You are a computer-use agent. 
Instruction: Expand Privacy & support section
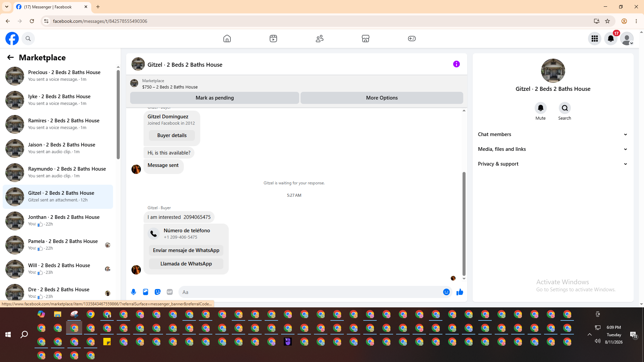point(553,164)
